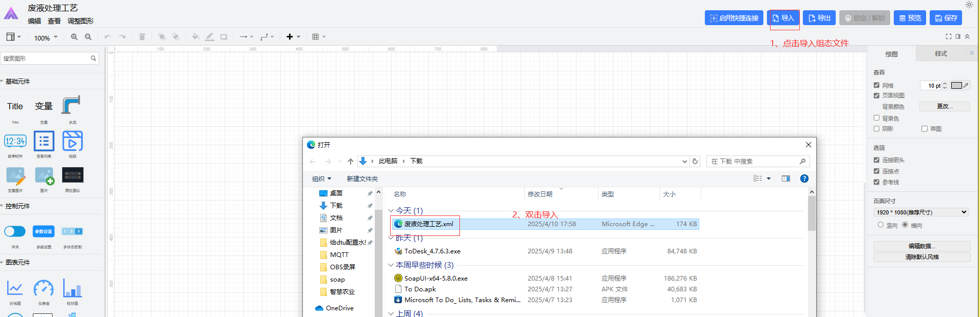Click the preview pane icon in open dialog
Screen dimensions: 980x317
tap(786, 179)
